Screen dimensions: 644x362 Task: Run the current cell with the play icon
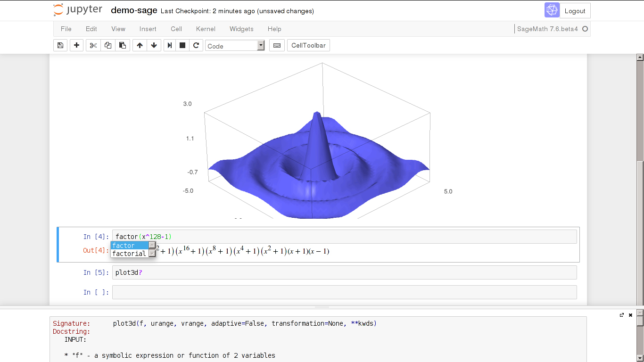click(169, 46)
